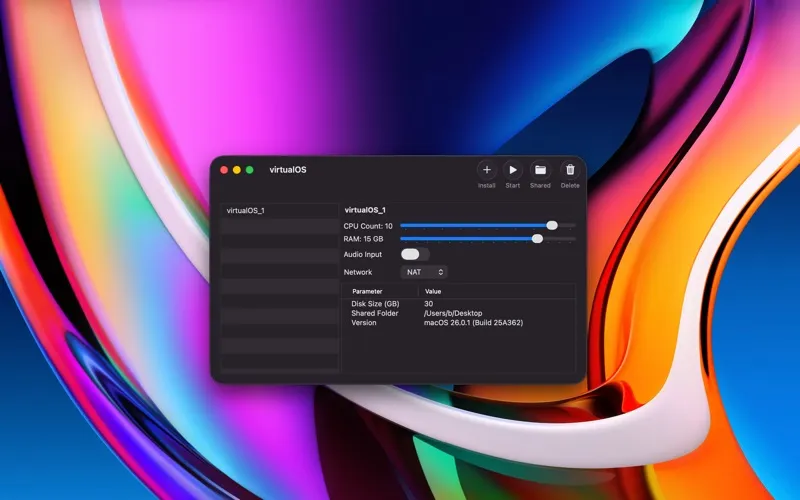Click the Install plus icon
This screenshot has height=500, width=800.
(487, 170)
